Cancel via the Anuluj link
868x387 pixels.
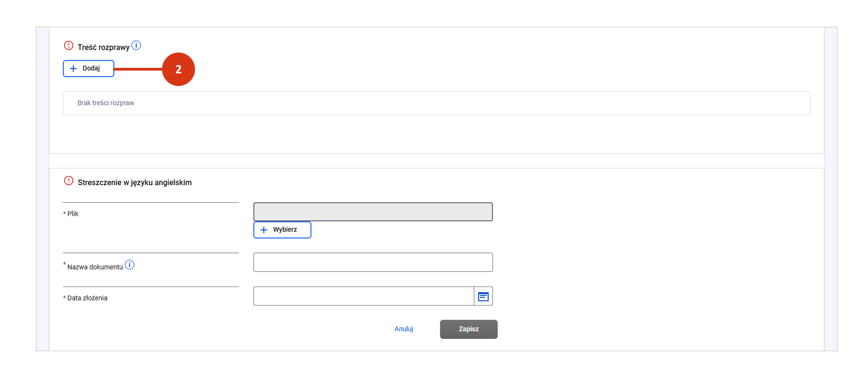pyautogui.click(x=404, y=329)
